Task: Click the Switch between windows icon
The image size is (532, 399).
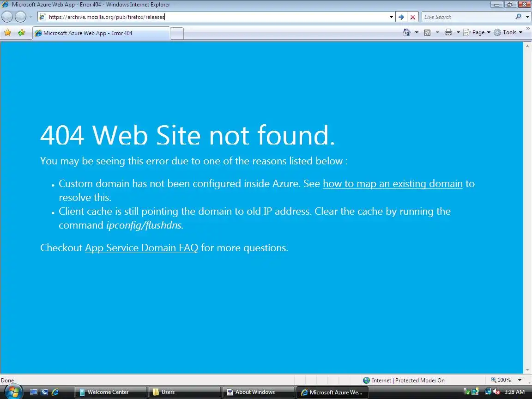Action: [44, 392]
